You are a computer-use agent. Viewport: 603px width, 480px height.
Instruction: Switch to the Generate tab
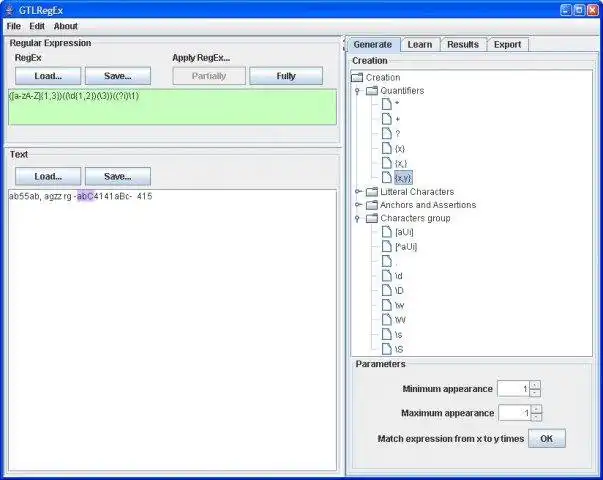pyautogui.click(x=373, y=45)
